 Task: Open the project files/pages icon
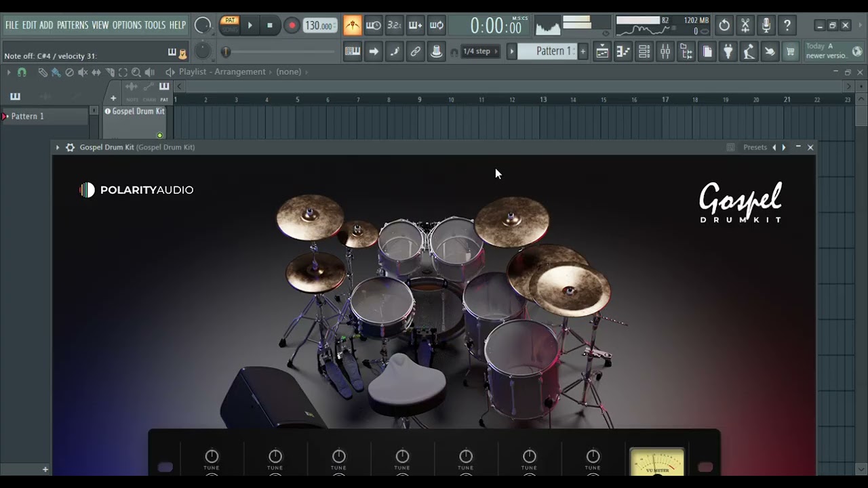tap(707, 52)
